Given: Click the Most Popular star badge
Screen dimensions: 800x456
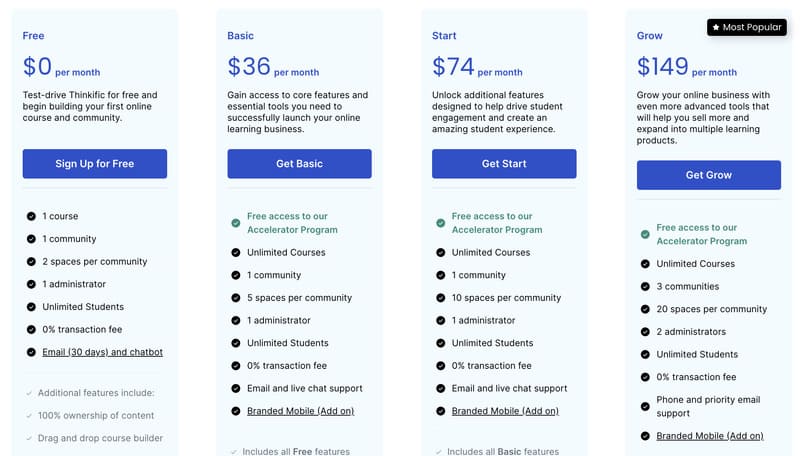Looking at the screenshot, I should coord(746,27).
